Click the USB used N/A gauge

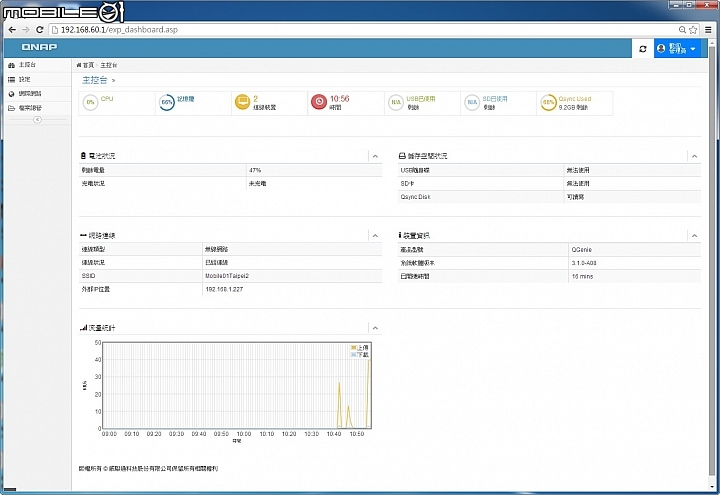point(395,102)
